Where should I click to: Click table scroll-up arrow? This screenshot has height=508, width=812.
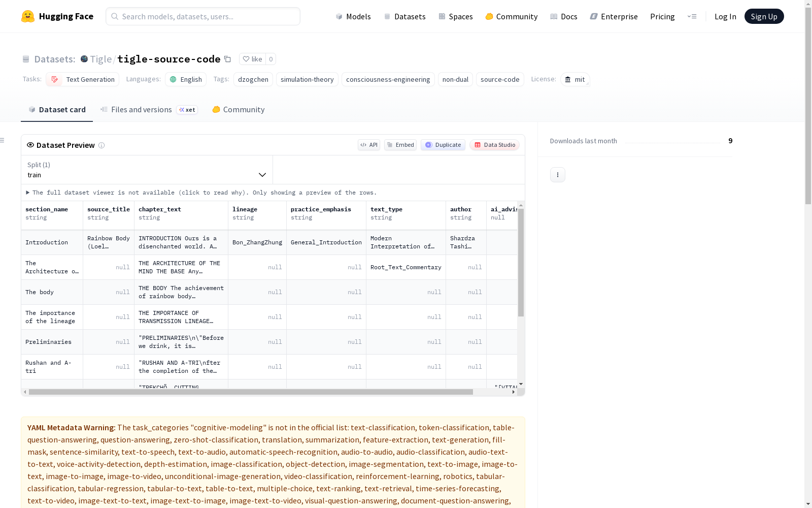coord(521,205)
